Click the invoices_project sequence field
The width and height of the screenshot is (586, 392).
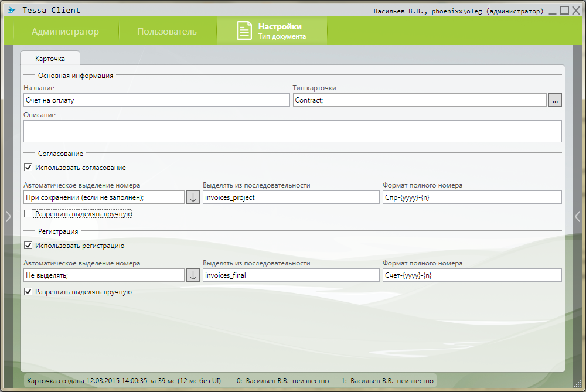click(291, 197)
